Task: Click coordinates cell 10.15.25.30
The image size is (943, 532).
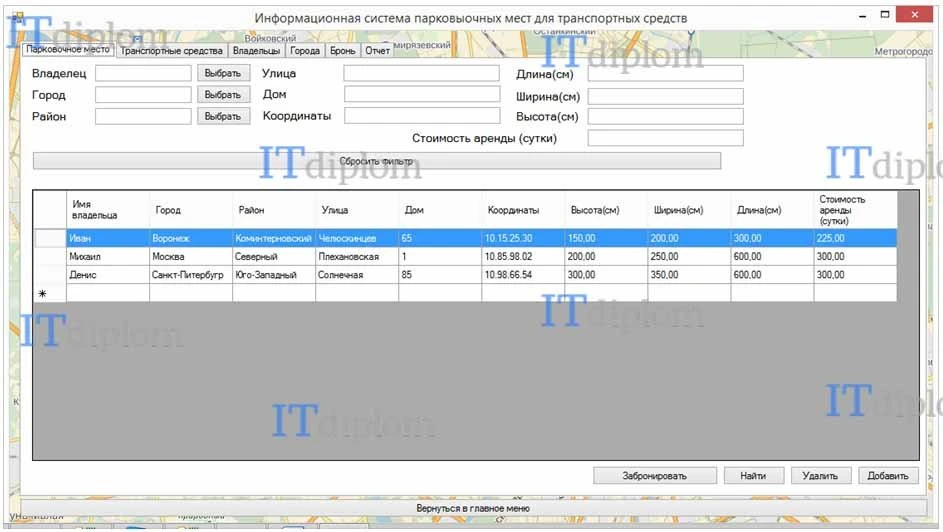Action: pos(523,238)
